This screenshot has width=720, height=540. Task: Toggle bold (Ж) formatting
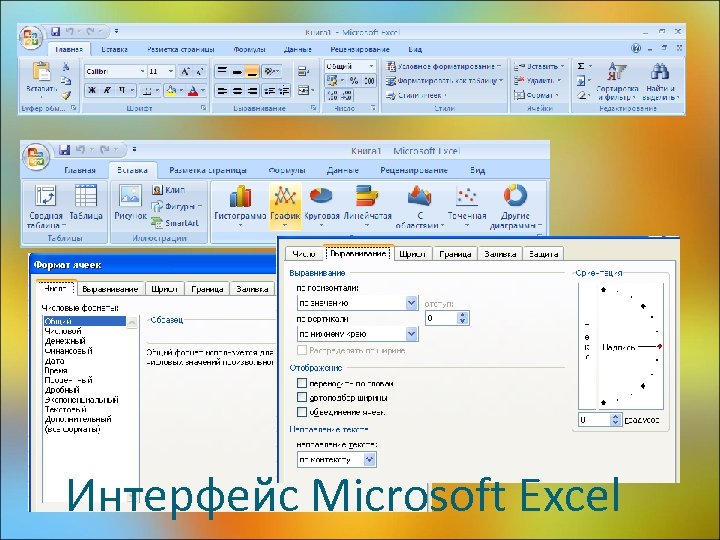92,90
